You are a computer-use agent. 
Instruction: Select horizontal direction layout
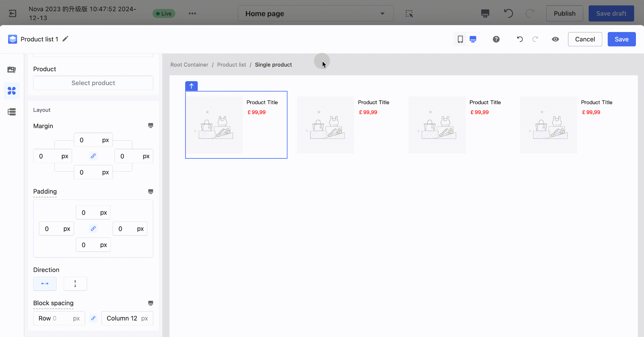pos(45,284)
